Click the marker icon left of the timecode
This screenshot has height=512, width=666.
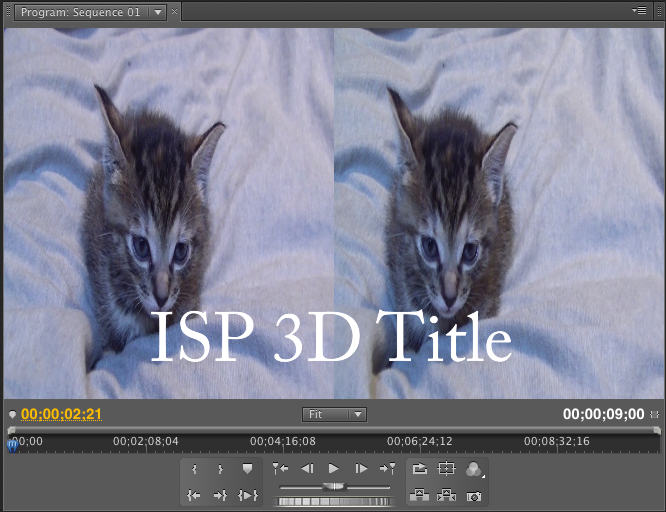click(12, 414)
